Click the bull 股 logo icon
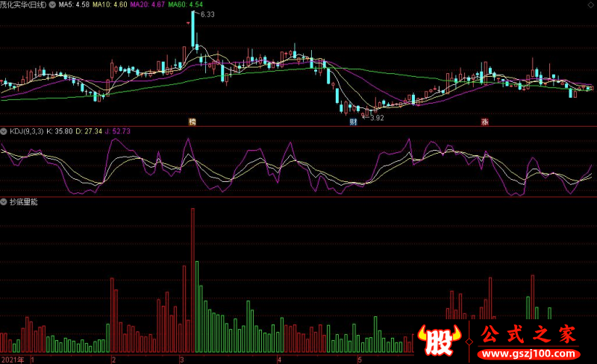Image resolution: width=597 pixels, height=364 pixels. pyautogui.click(x=439, y=340)
